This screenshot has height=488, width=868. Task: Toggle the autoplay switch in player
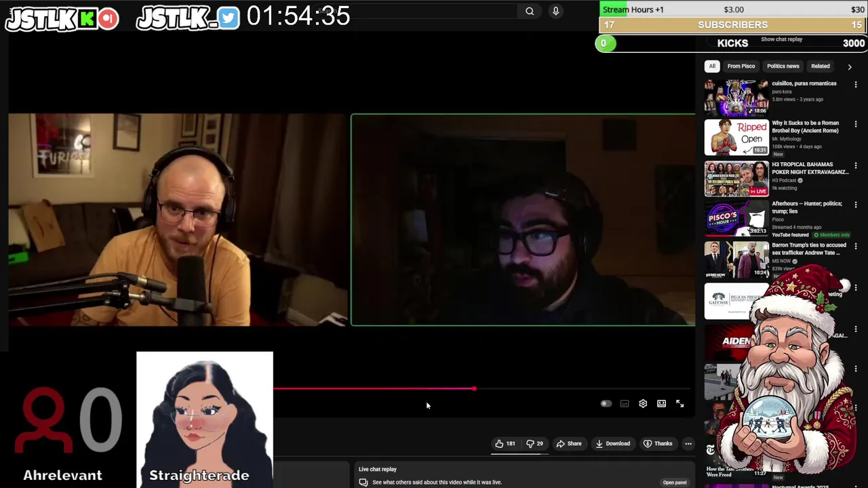(x=606, y=403)
